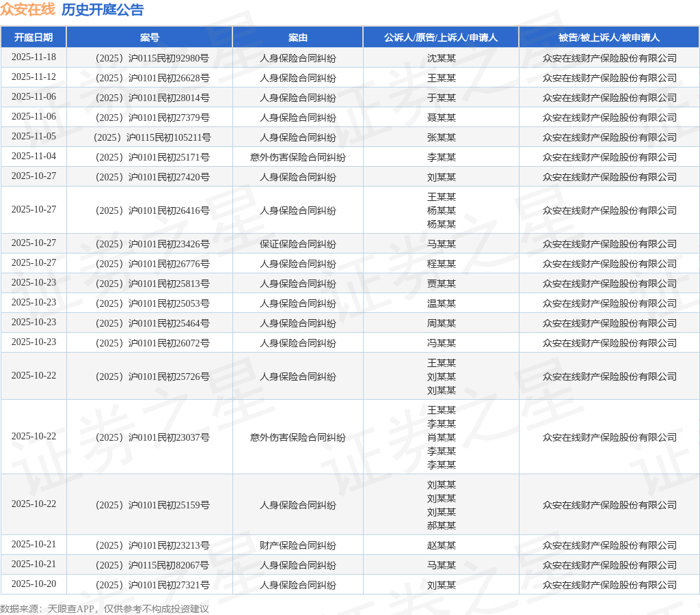
Task: Select case number 沪0101民初25171号
Action: (169, 157)
